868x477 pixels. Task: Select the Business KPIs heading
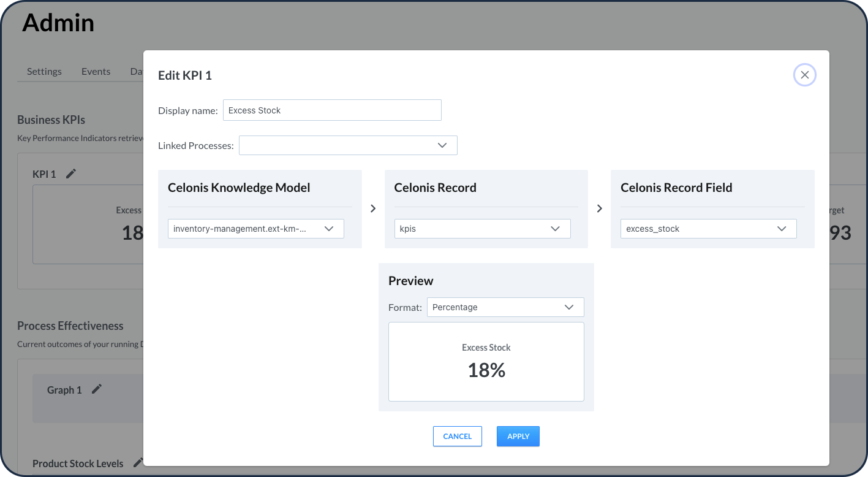coord(51,120)
